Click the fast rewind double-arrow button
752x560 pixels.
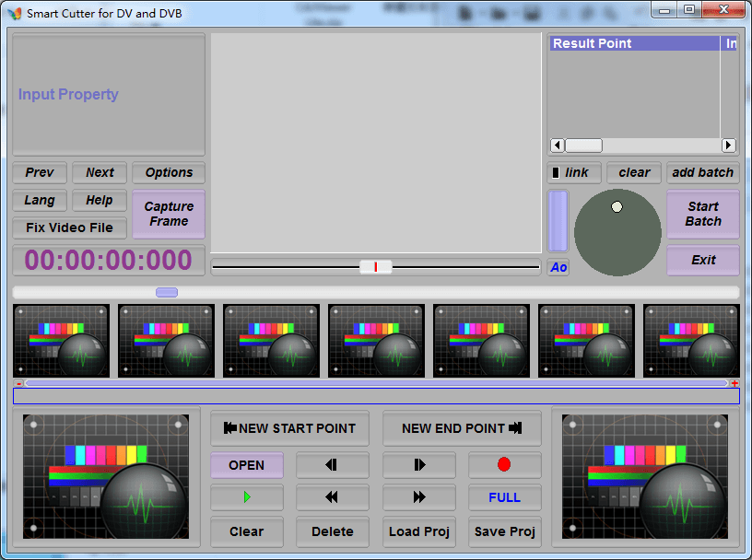coord(332,497)
